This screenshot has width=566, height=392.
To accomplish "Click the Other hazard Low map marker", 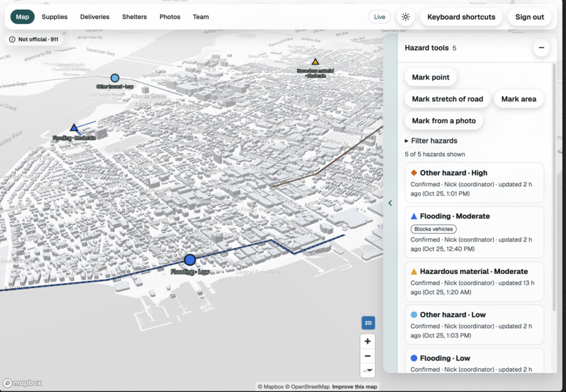I will (x=114, y=78).
